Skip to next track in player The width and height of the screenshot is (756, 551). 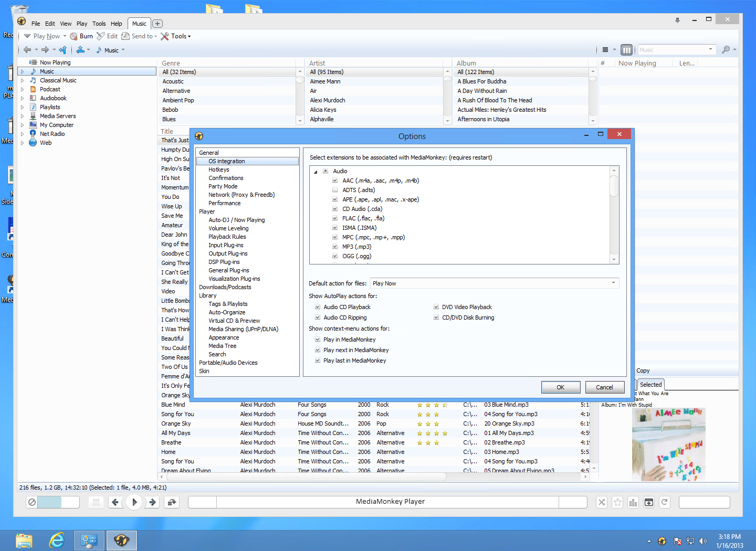pos(152,502)
